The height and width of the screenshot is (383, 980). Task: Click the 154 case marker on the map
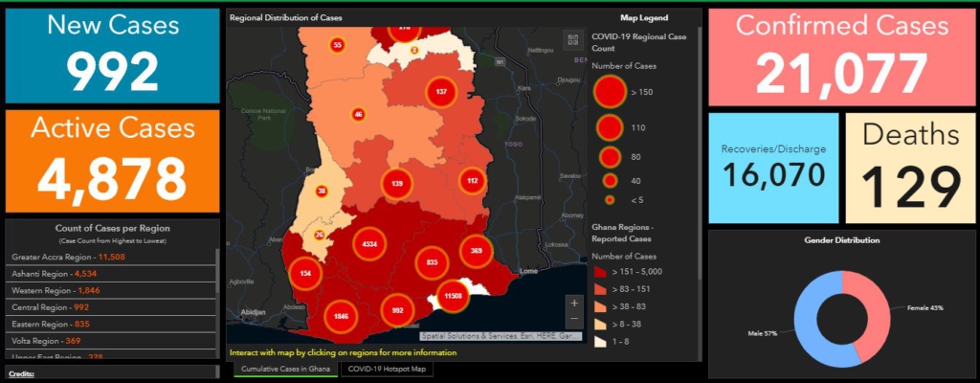tap(305, 273)
